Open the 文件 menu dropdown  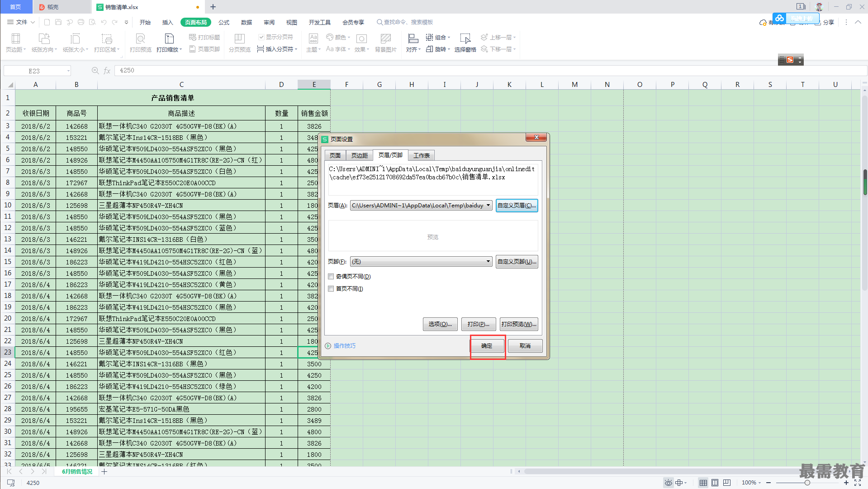(21, 22)
